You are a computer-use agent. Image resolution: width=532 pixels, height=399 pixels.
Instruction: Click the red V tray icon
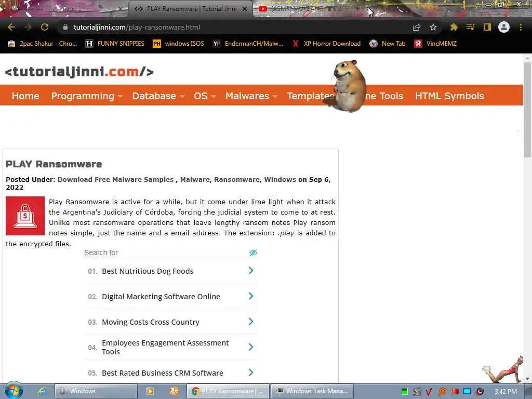[429, 392]
